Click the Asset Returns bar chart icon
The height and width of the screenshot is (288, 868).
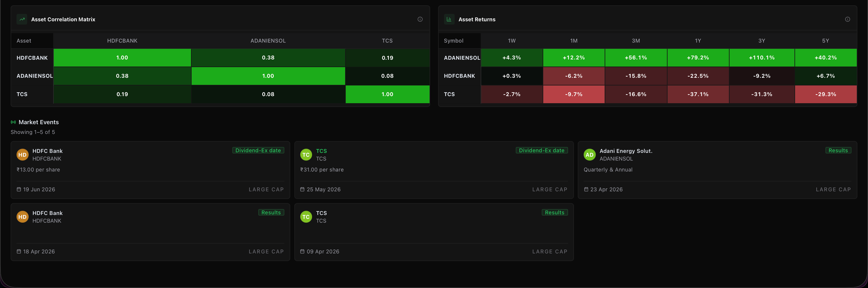coord(449,19)
